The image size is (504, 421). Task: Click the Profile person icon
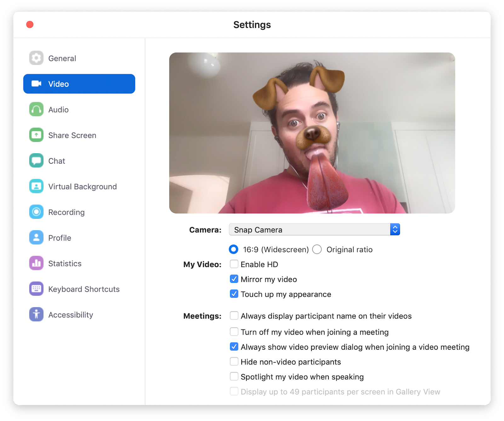tap(36, 237)
